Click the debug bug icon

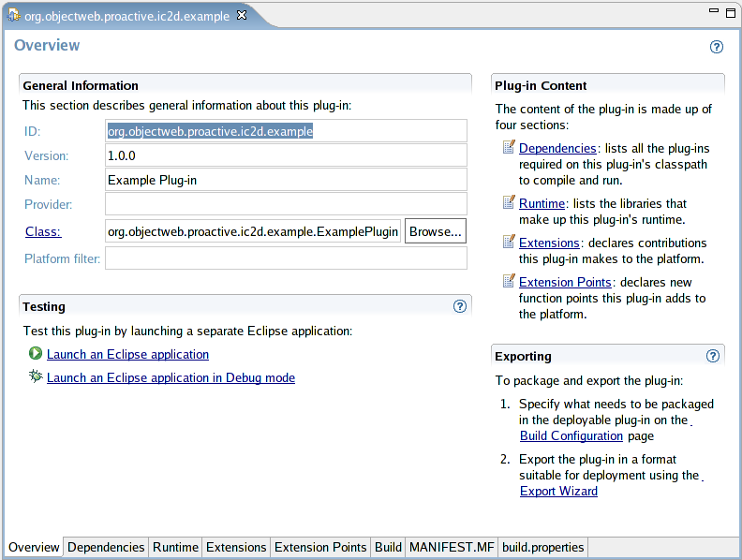(x=36, y=376)
